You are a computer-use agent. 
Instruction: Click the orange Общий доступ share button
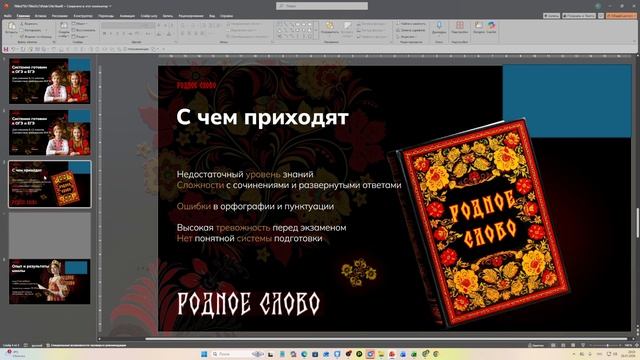pyautogui.click(x=621, y=16)
